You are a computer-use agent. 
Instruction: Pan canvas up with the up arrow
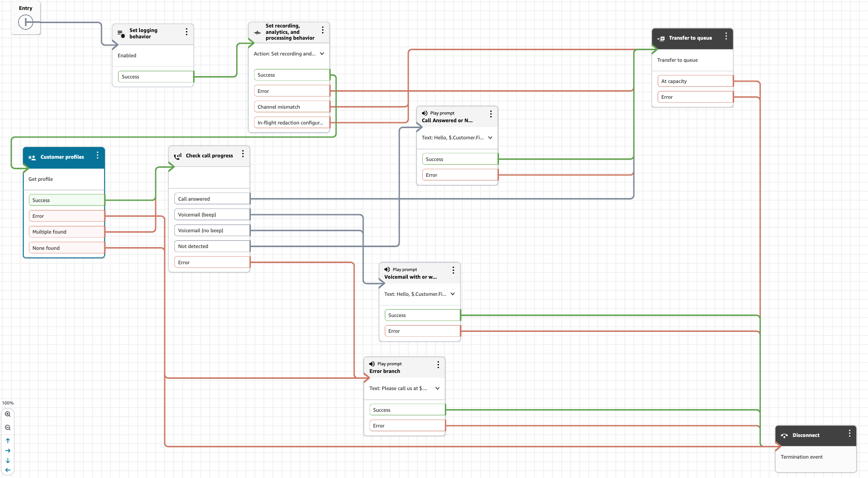pyautogui.click(x=8, y=441)
